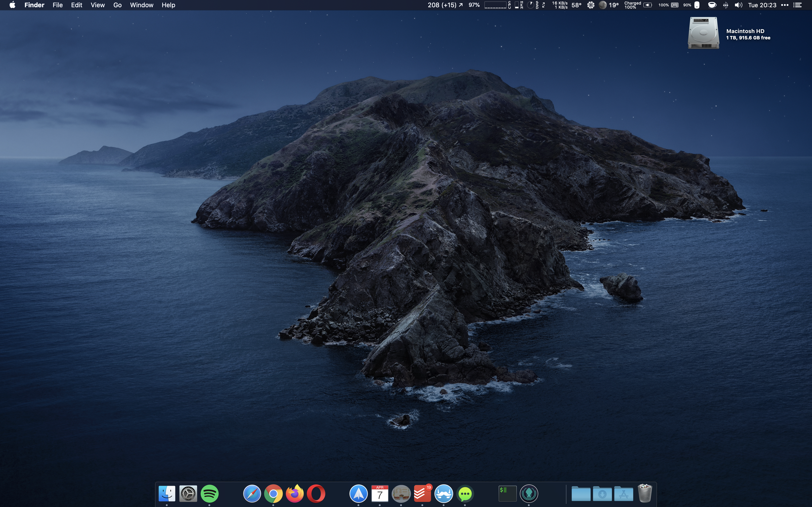812x507 pixels.
Task: Open Spotify from the Dock
Action: click(209, 494)
